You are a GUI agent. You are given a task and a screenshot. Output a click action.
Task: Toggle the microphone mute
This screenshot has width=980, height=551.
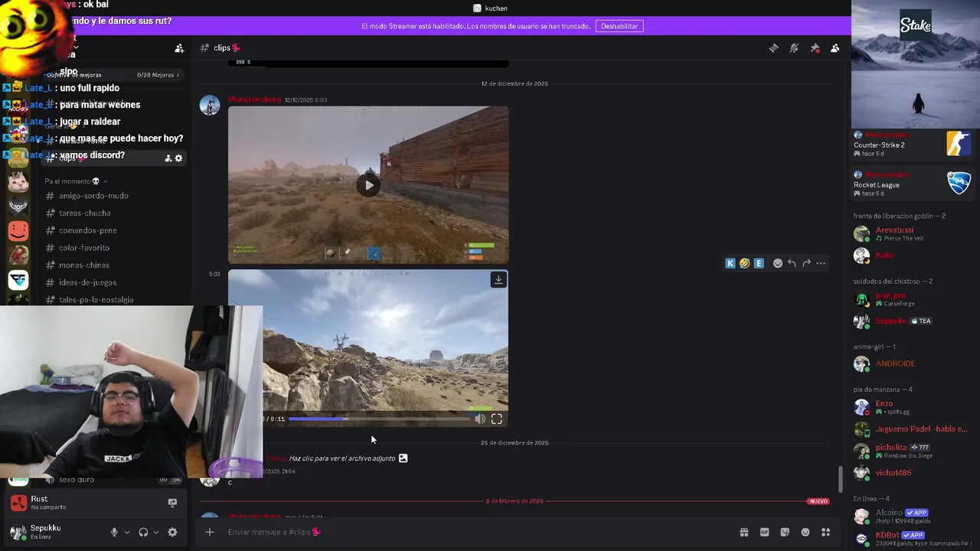pyautogui.click(x=114, y=532)
